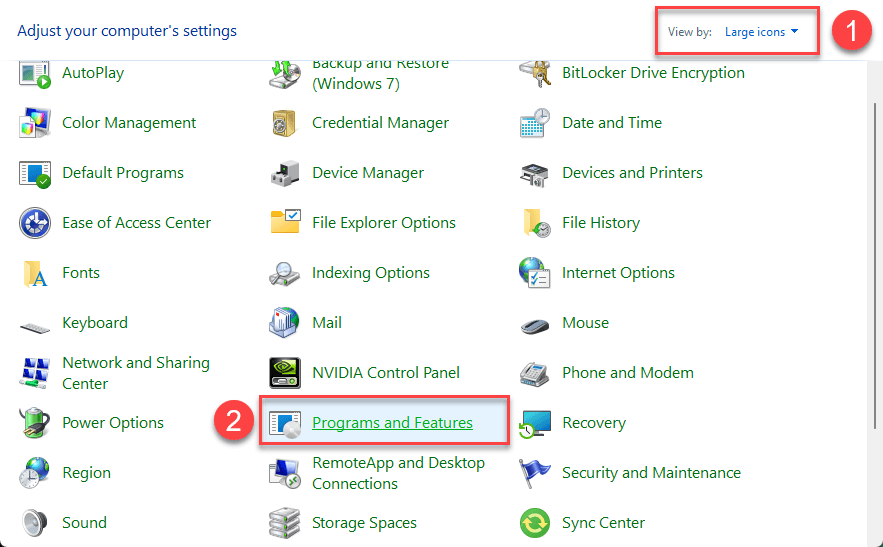Open the Programs and Features link
This screenshot has height=547, width=883.
(392, 423)
